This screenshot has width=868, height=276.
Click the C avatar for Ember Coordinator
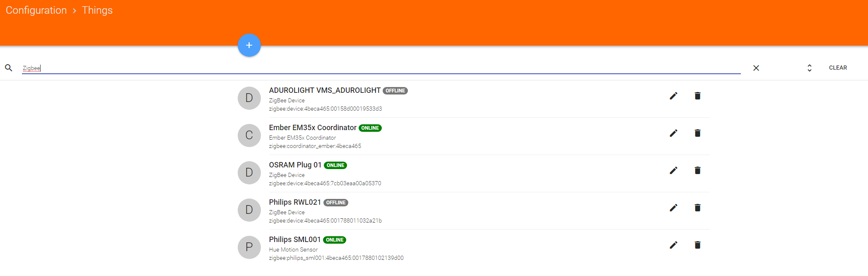249,136
